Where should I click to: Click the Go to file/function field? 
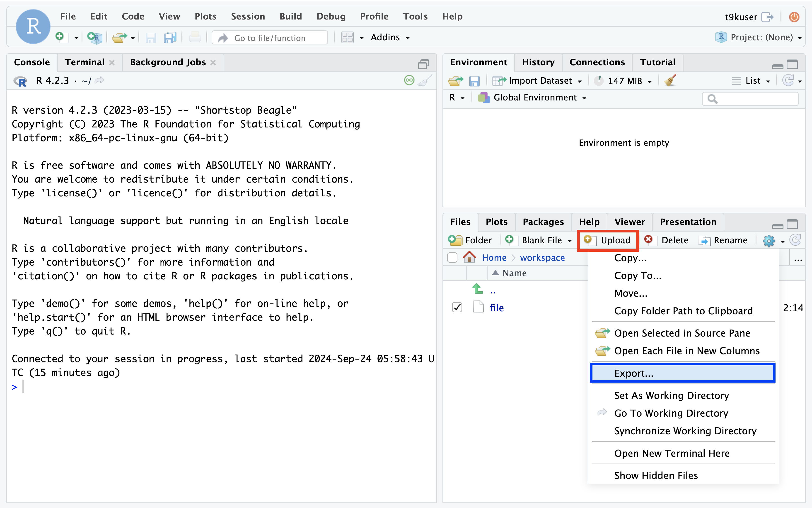pos(270,38)
